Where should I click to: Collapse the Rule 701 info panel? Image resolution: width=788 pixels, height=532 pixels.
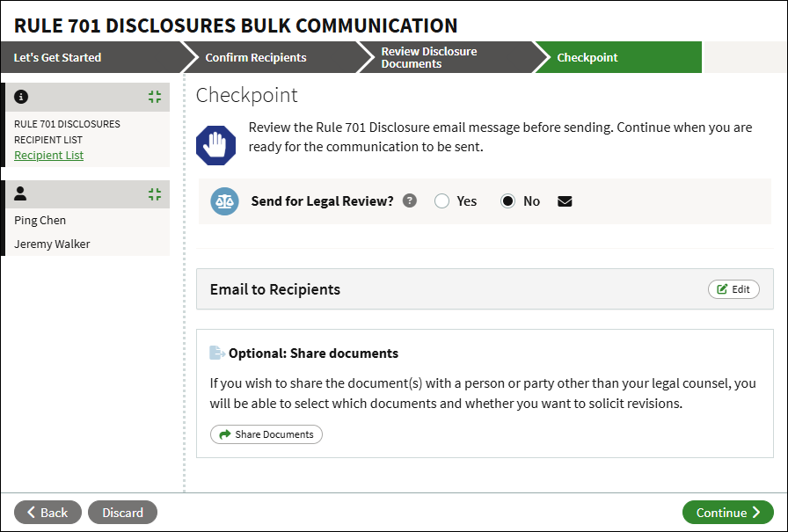[155, 97]
